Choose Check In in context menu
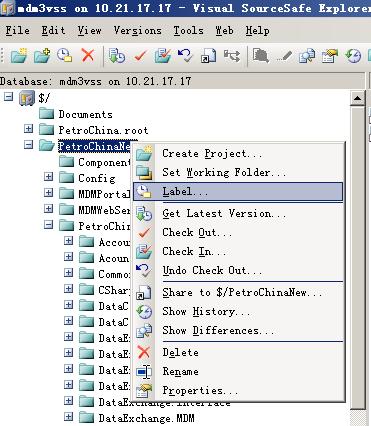Screen dimensions: 371x426 238,252
